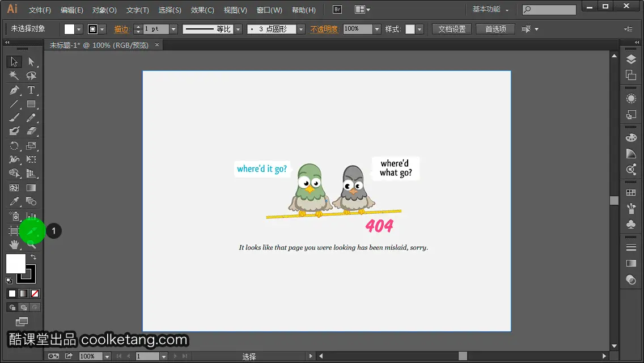
Task: Open the 效果(C) menu
Action: click(x=202, y=10)
